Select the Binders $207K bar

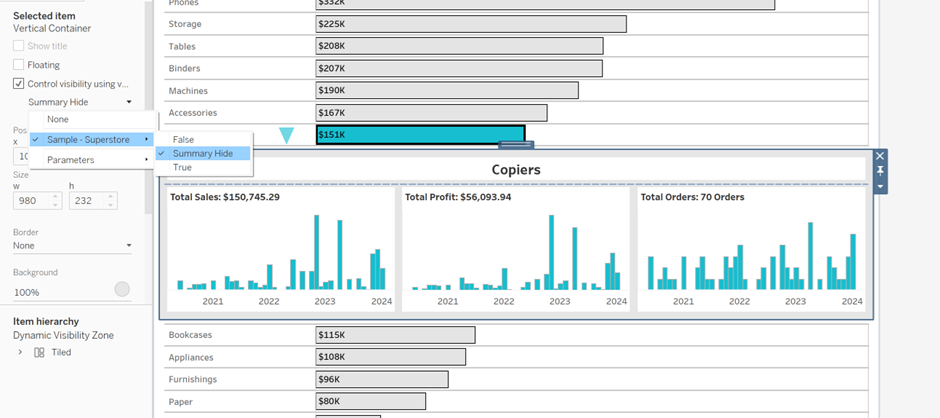pyautogui.click(x=459, y=68)
